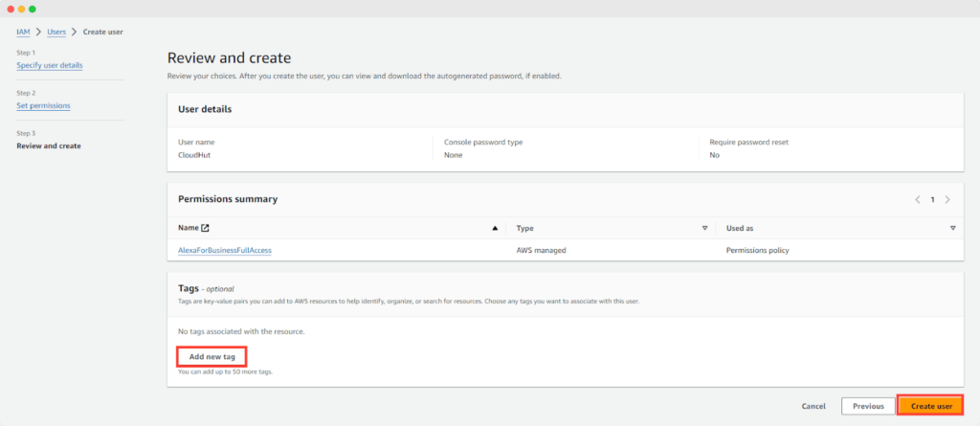Screen dimensions: 980x426
Task: Click the macOS minimize window button
Action: pyautogui.click(x=21, y=9)
